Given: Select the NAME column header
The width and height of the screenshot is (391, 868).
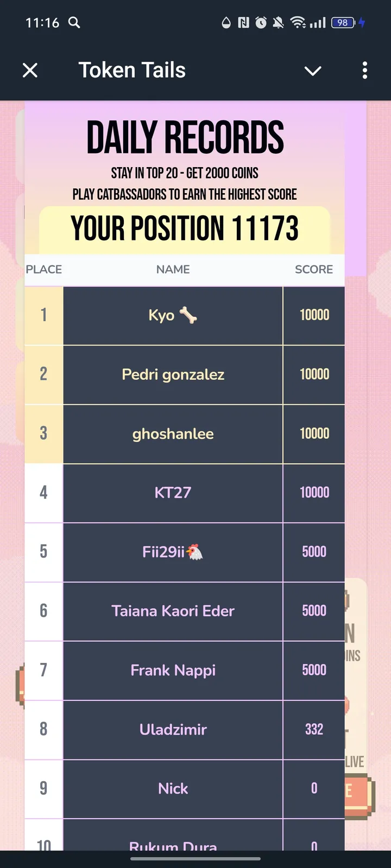Looking at the screenshot, I should coord(173,270).
